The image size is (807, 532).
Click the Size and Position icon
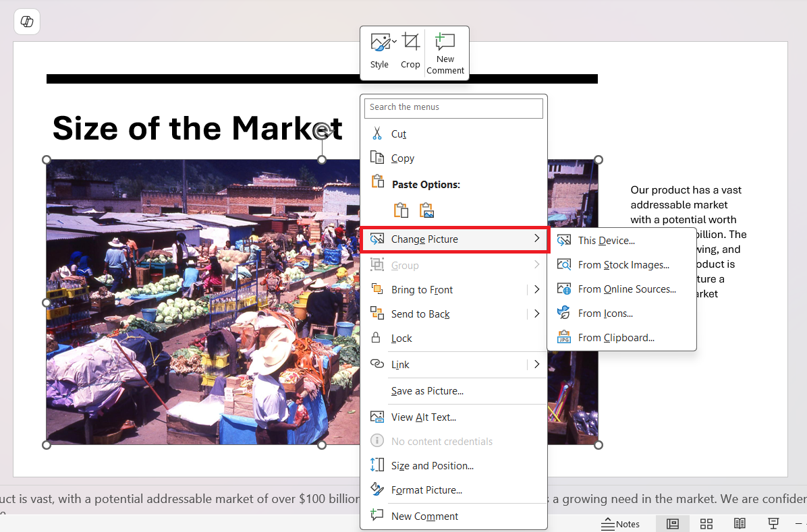click(x=377, y=465)
